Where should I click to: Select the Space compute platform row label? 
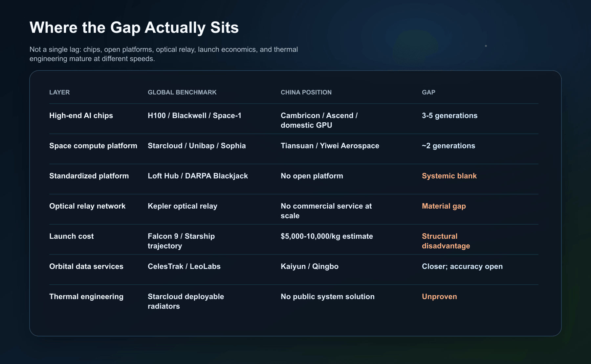(x=93, y=146)
